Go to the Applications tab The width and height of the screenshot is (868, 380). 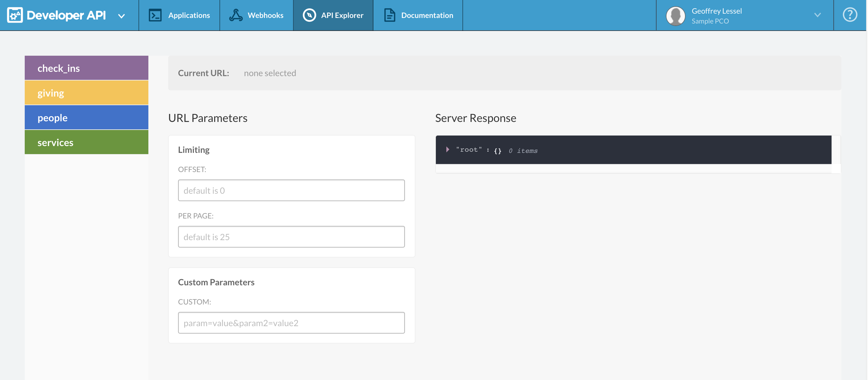tap(189, 15)
